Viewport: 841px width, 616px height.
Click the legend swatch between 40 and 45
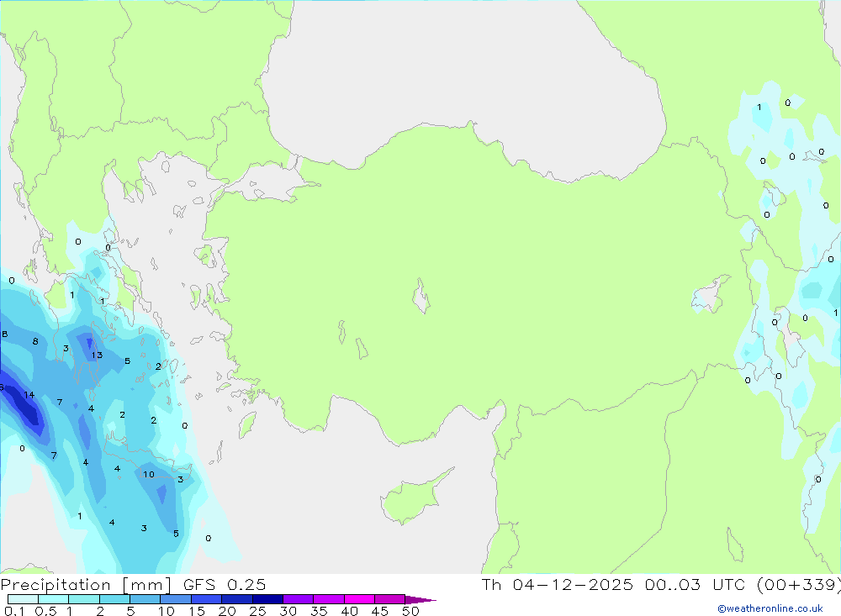(x=359, y=599)
